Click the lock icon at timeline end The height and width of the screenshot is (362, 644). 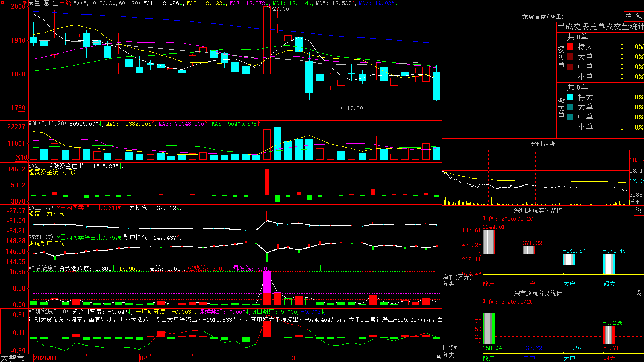(438, 357)
